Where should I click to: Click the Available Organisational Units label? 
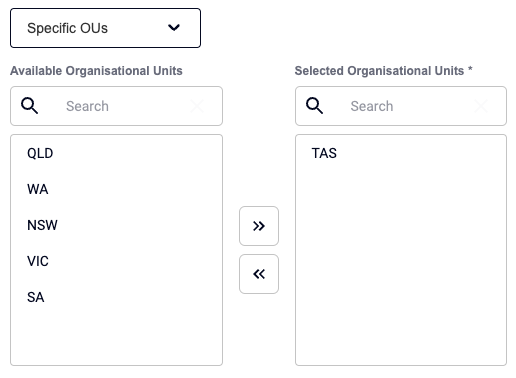click(96, 71)
